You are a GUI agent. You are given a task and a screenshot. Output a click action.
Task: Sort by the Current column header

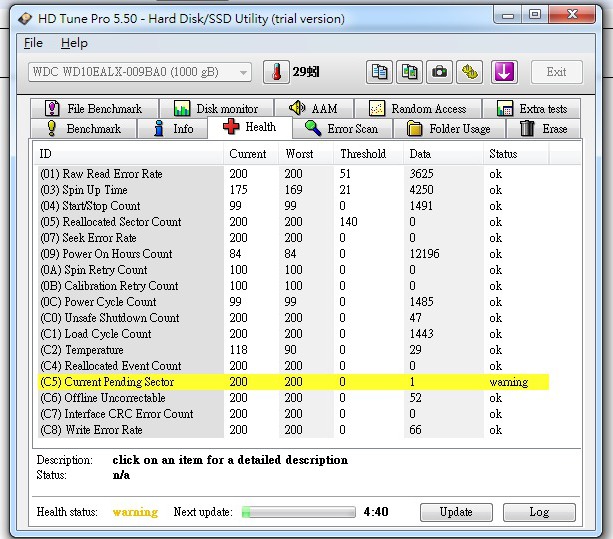[x=251, y=154]
